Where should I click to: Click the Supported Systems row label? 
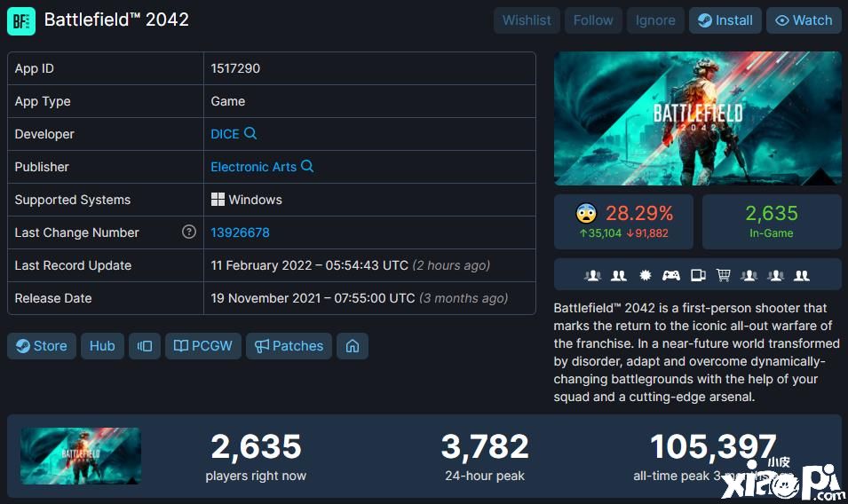point(73,200)
